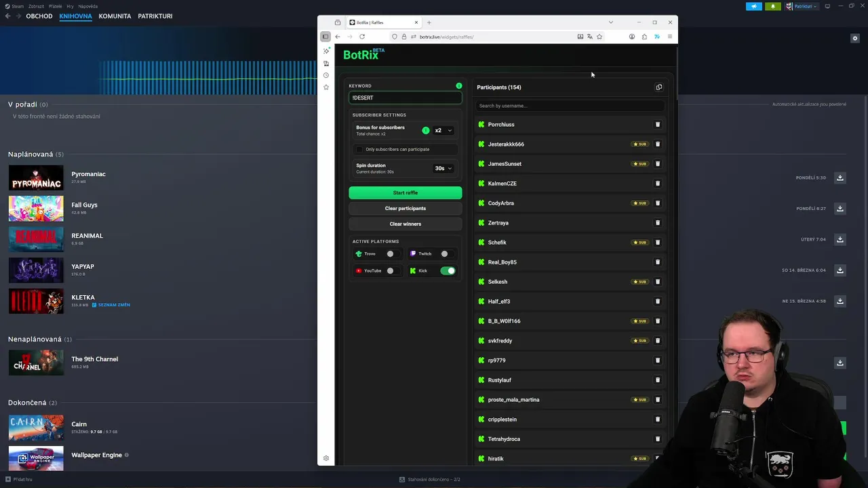868x488 pixels.
Task: Open KOMUNITA tab in Steam
Action: pos(115,16)
